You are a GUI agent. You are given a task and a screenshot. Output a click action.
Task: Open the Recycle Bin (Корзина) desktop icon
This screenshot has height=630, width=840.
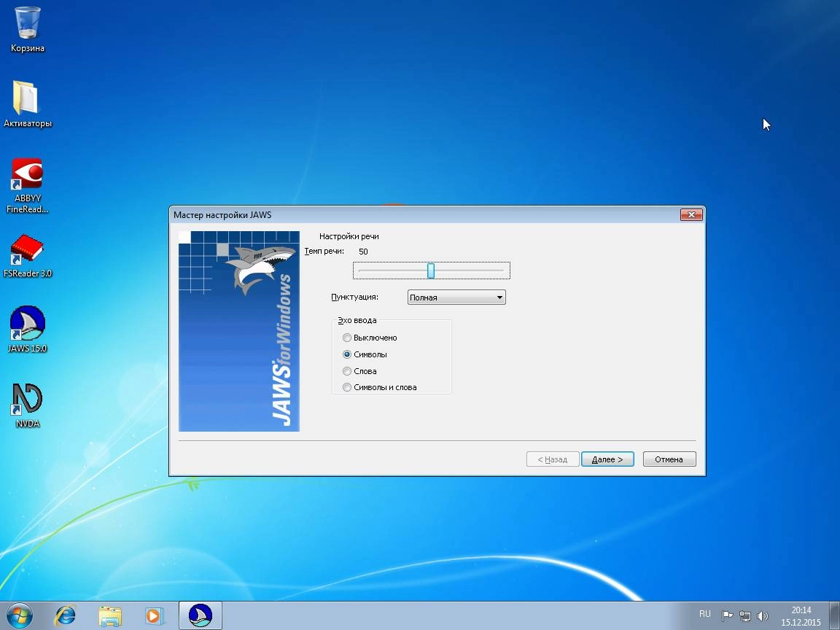point(27,29)
